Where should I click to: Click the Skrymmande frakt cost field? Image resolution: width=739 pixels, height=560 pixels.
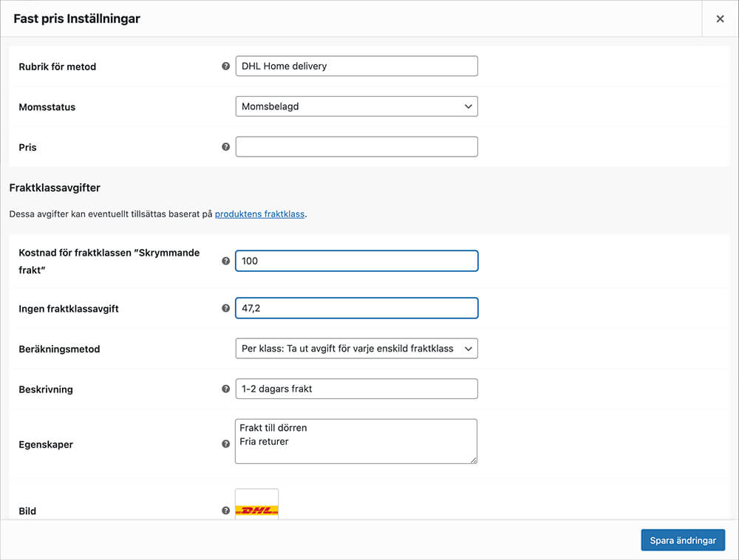pyautogui.click(x=356, y=261)
